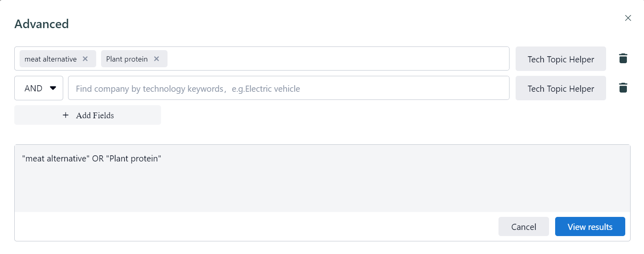The height and width of the screenshot is (254, 644).
Task: Remove the "Plant protein" keyword tag
Action: [x=157, y=59]
